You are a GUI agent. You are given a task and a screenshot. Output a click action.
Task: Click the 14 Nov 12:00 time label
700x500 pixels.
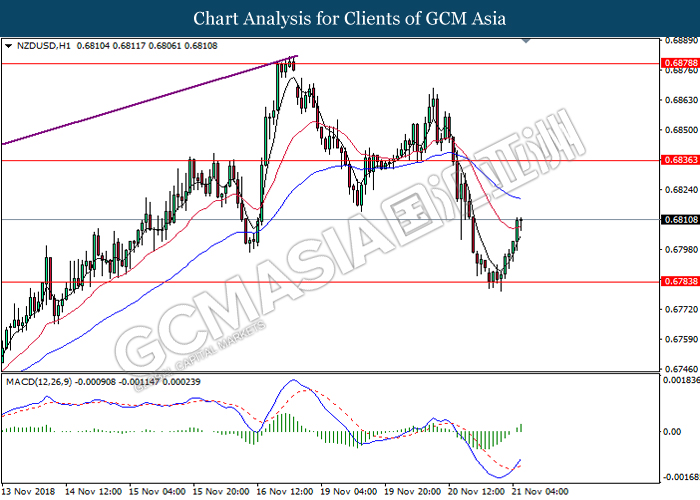click(93, 492)
